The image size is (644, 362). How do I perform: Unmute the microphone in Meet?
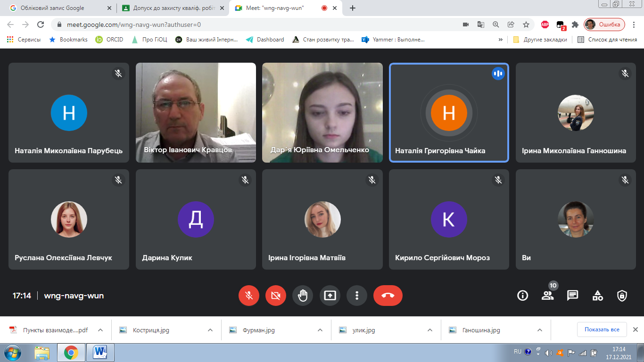click(249, 296)
